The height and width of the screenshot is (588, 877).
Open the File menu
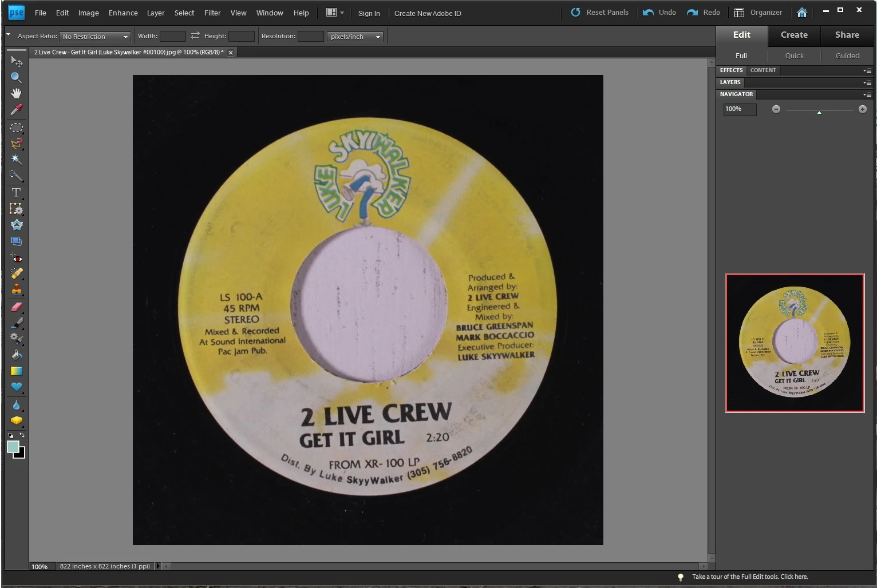41,13
